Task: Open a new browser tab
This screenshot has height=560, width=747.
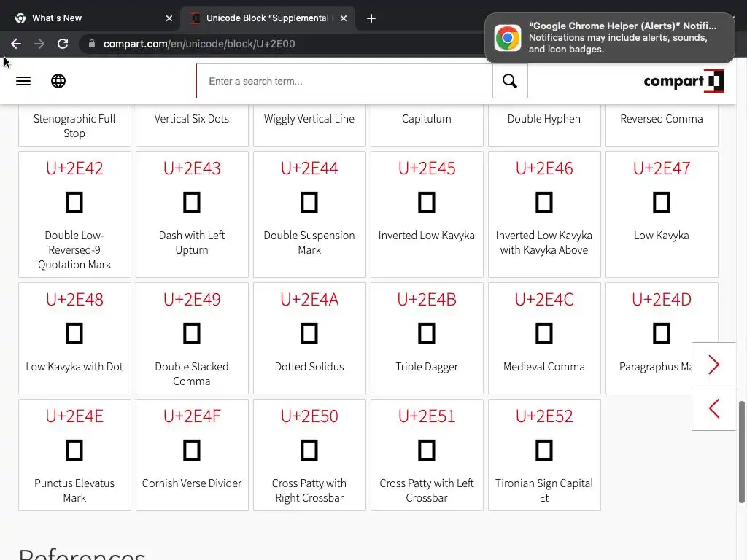Action: point(371,18)
